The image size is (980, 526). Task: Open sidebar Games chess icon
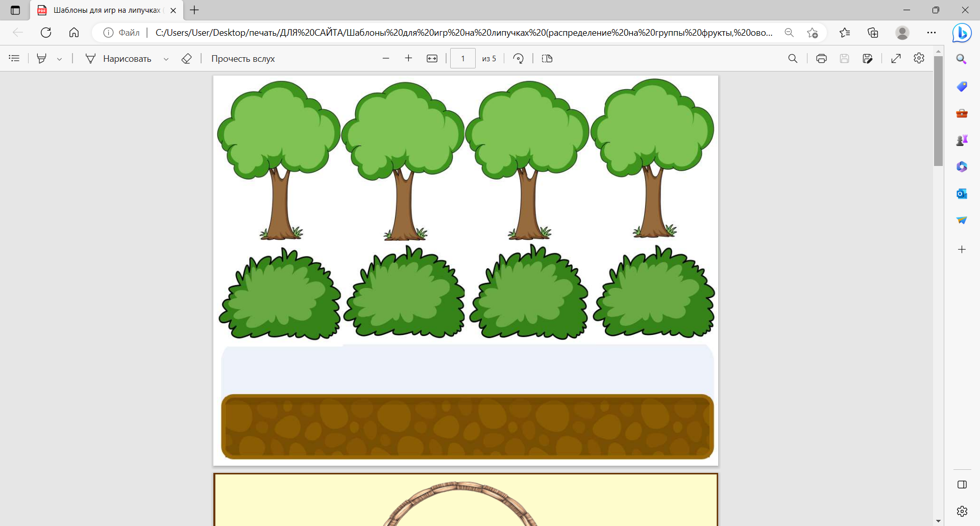962,140
